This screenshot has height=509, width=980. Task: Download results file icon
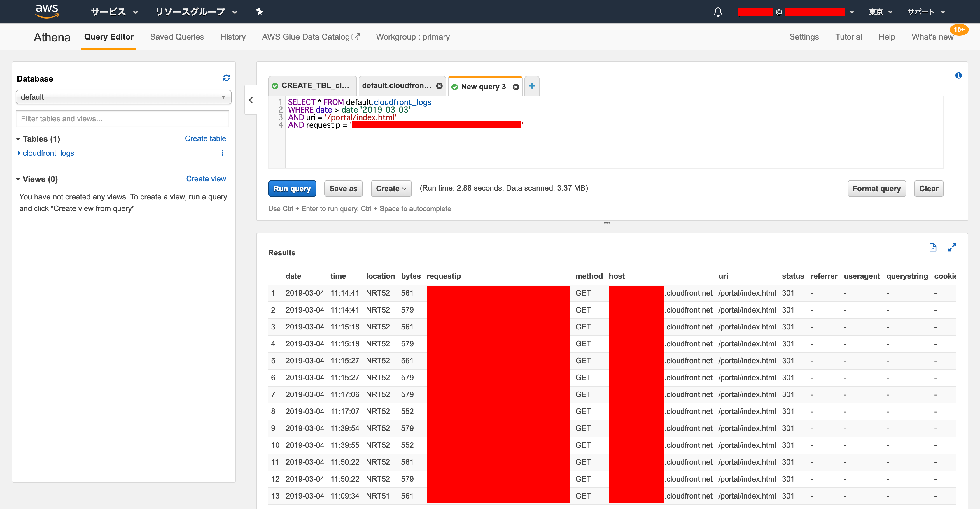[x=932, y=248]
